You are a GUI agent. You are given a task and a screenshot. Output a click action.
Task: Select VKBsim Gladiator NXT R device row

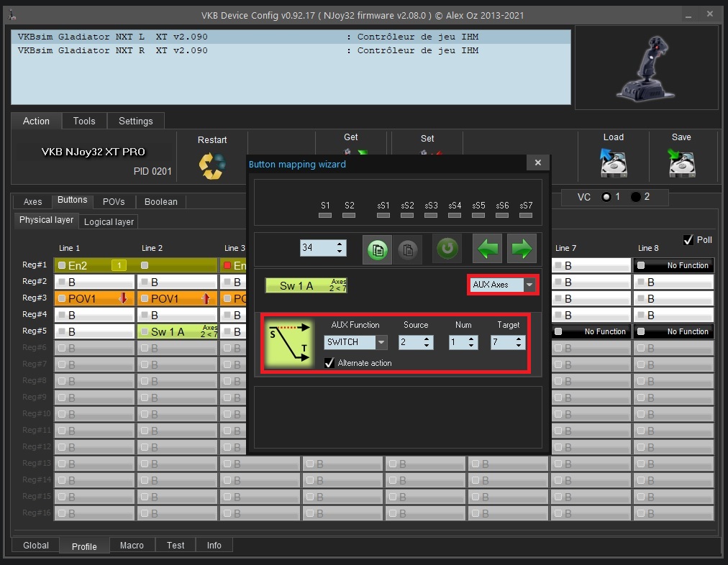[x=291, y=50]
